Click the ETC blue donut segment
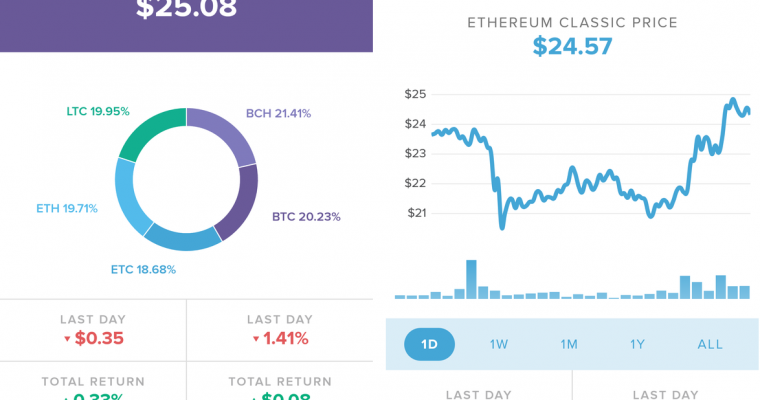This screenshot has width=760, height=400. point(180,238)
